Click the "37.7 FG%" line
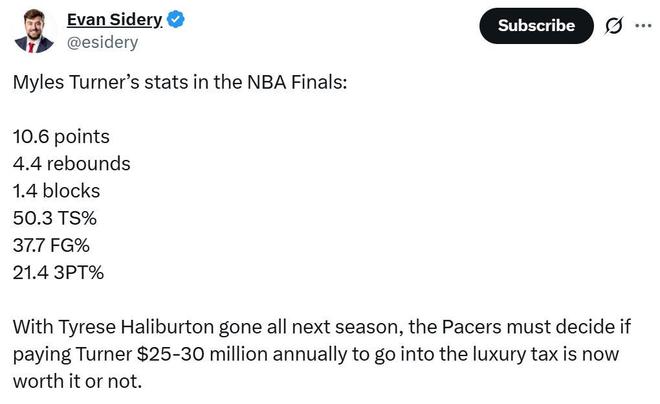660x404 pixels. (54, 244)
